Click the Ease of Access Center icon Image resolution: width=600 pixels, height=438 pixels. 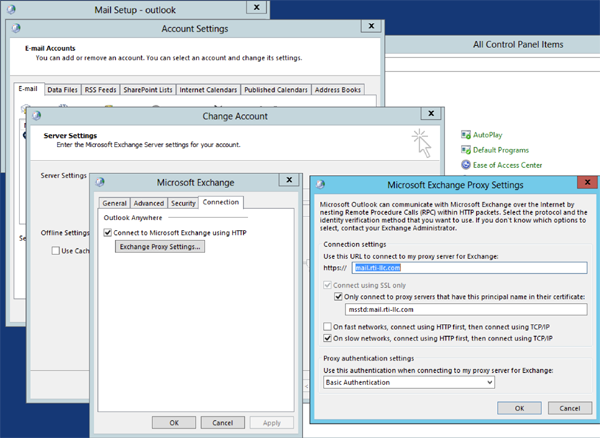click(x=466, y=165)
